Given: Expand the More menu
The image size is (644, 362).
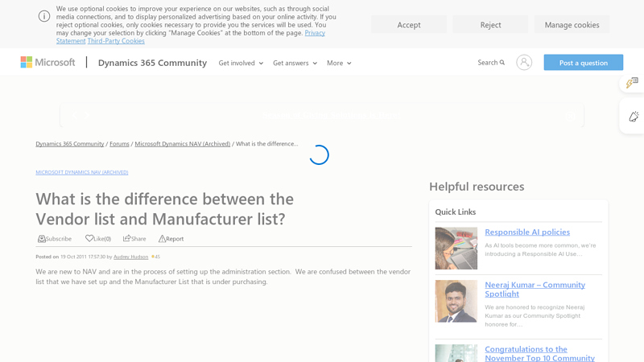Looking at the screenshot, I should point(339,63).
